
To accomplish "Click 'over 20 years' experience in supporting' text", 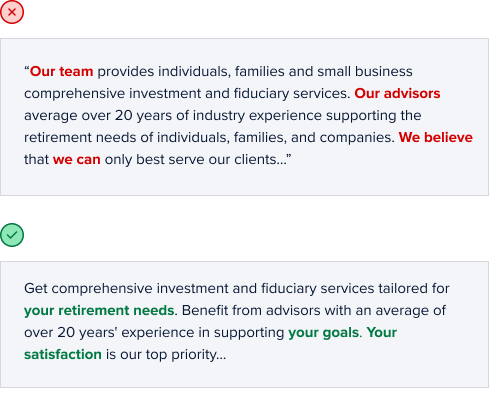I will pos(154,332).
